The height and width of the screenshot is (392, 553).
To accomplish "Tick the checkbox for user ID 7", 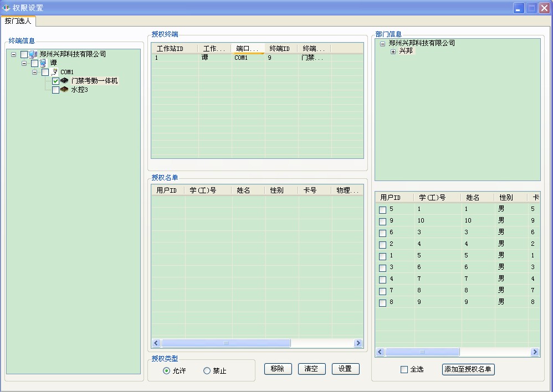I will pyautogui.click(x=382, y=291).
